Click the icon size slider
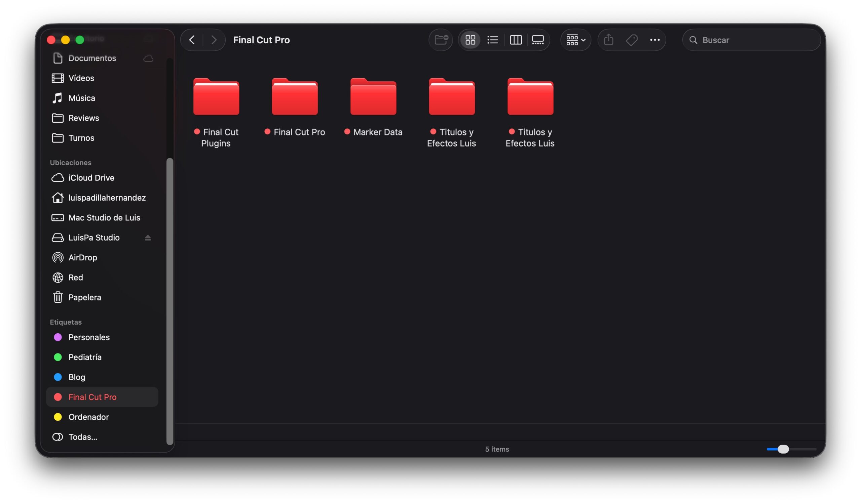The height and width of the screenshot is (504, 861). 791,449
